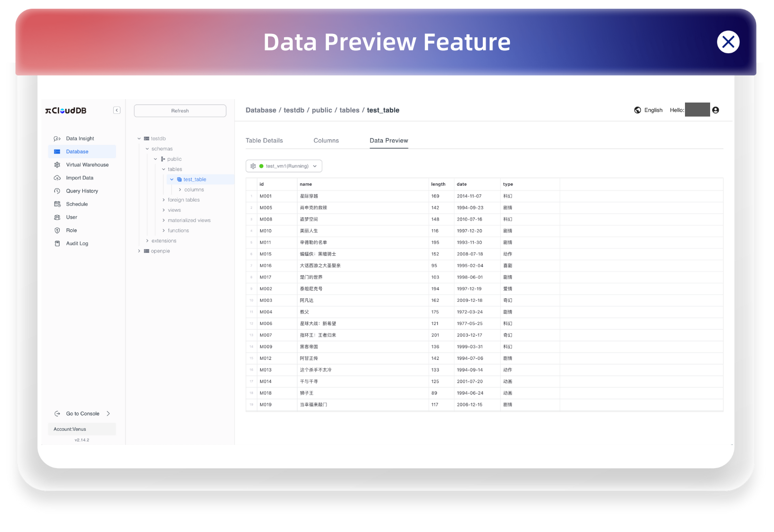
Task: Collapse the sidebar with the arrow button
Action: [117, 110]
